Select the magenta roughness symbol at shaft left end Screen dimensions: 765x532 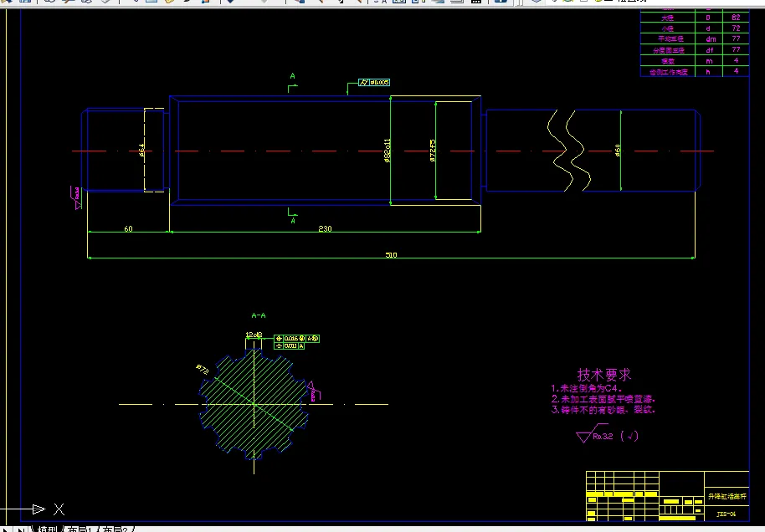click(x=77, y=197)
